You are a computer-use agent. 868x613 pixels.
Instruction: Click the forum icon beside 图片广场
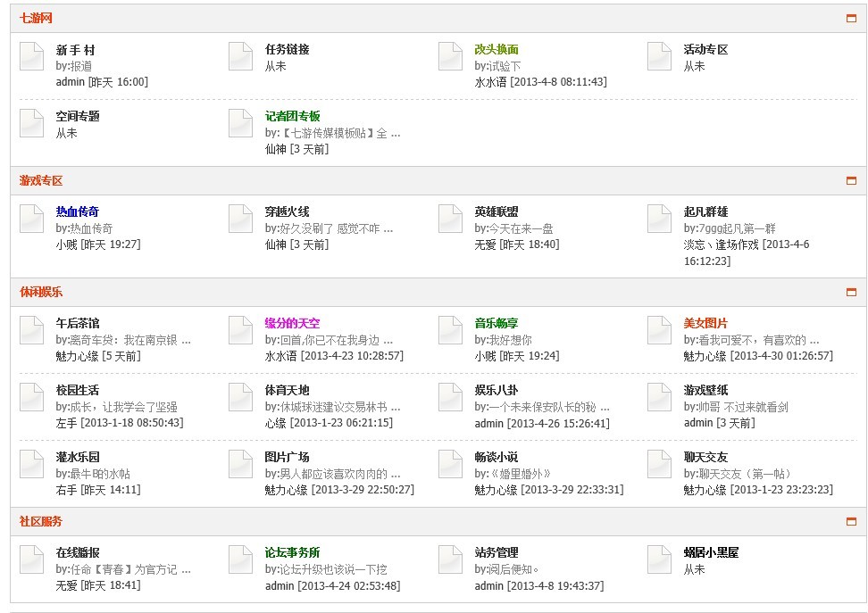pyautogui.click(x=241, y=464)
